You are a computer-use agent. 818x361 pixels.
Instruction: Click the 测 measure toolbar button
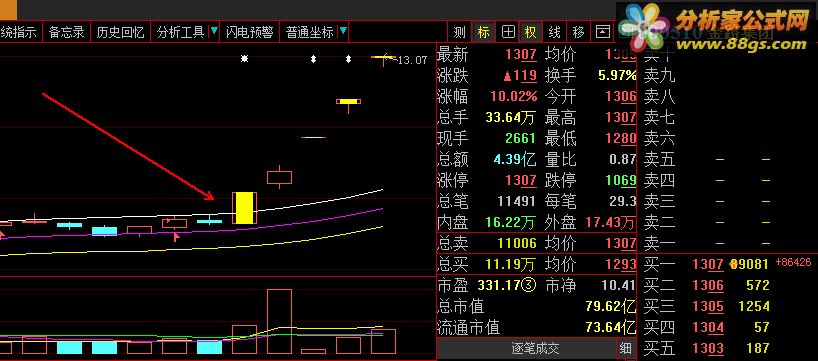click(459, 32)
